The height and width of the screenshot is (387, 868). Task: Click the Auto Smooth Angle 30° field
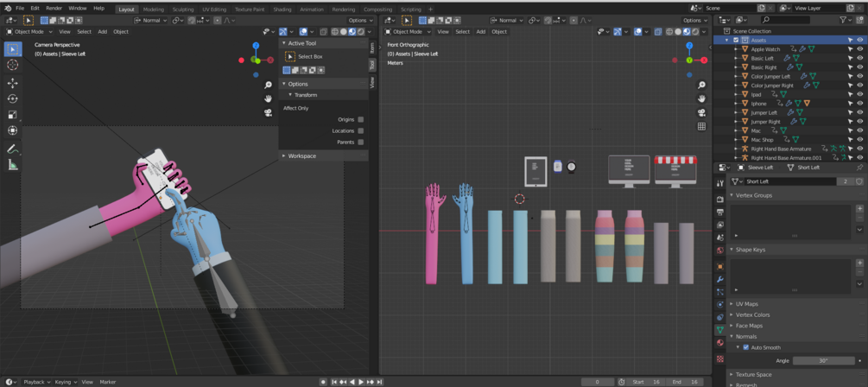point(824,361)
